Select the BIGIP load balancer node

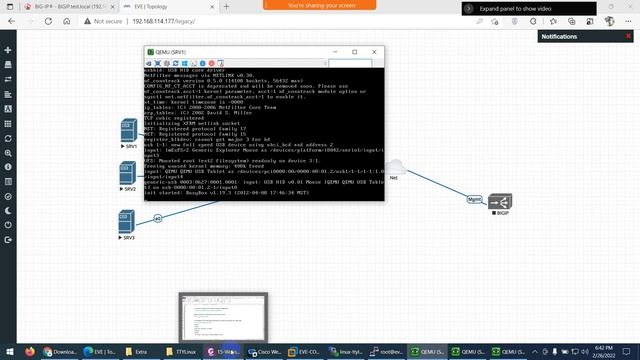pyautogui.click(x=500, y=201)
